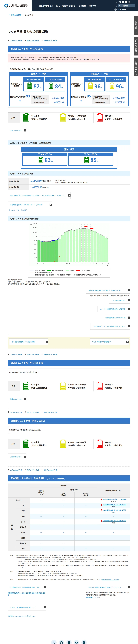
Task: Click the arrow icon on the 外部リンク button
Action: coord(69,195)
